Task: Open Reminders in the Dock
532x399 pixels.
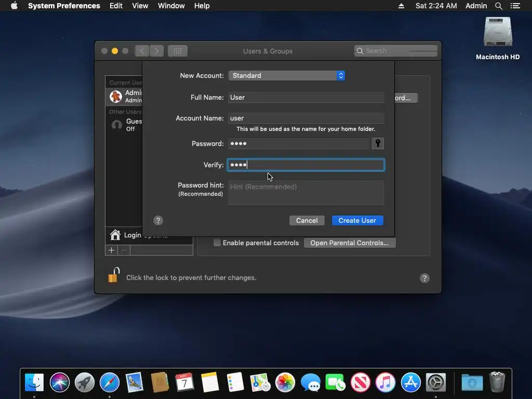Action: pos(235,382)
